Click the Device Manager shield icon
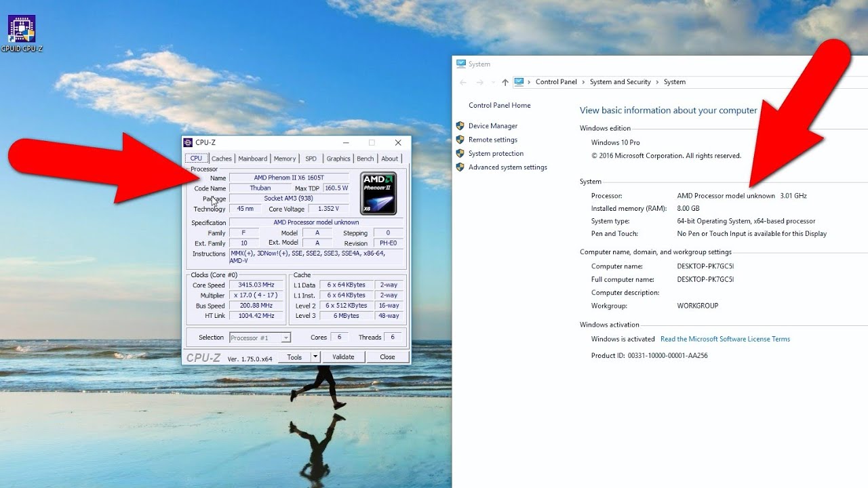868x488 pixels. 460,125
